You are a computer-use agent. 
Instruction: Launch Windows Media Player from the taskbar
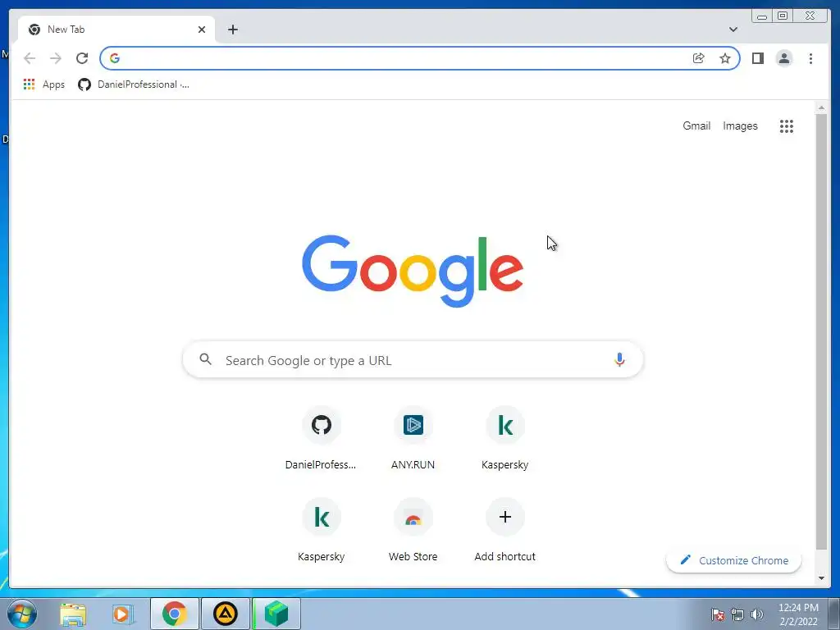pyautogui.click(x=123, y=614)
